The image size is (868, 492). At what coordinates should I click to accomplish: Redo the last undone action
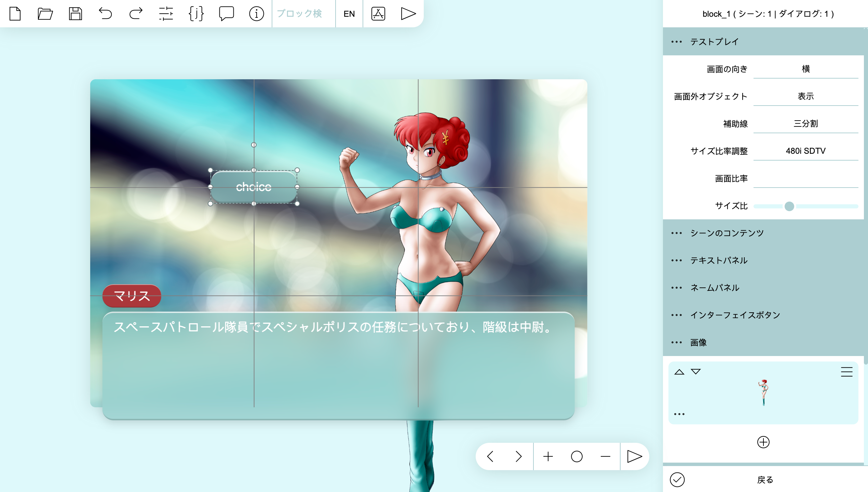pyautogui.click(x=136, y=14)
